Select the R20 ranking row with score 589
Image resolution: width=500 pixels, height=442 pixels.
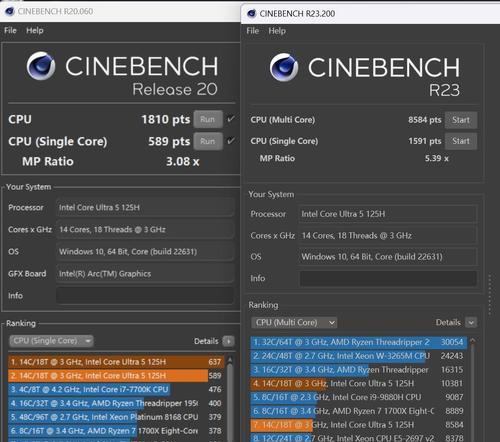click(116, 376)
